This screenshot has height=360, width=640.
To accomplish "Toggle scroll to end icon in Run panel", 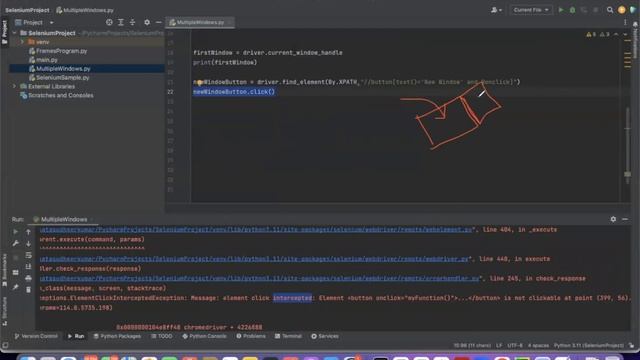I will (28, 267).
